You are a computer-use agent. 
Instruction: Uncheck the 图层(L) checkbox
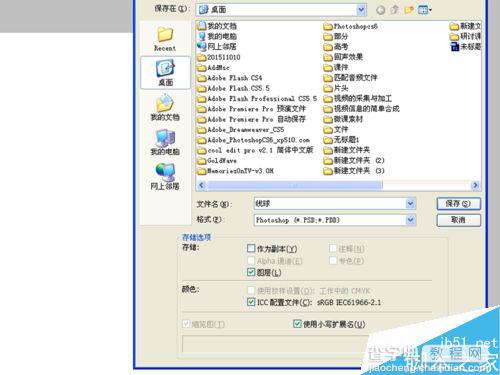pos(251,272)
